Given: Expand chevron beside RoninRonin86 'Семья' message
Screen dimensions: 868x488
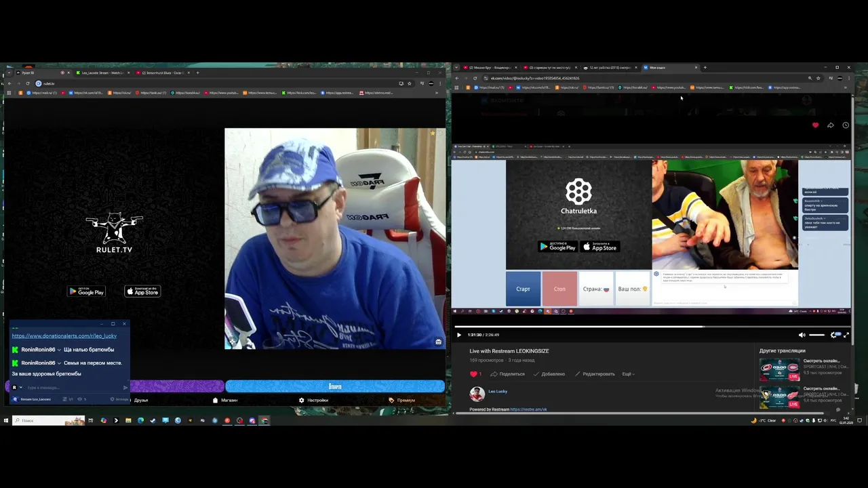Looking at the screenshot, I should [59, 363].
